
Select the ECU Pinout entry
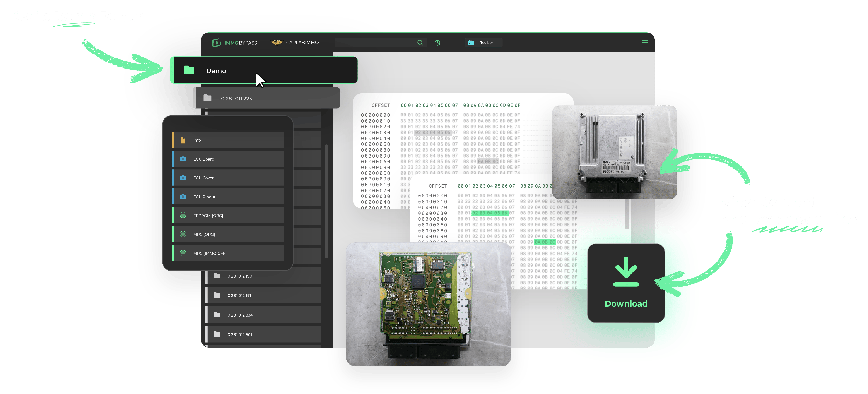(x=228, y=197)
